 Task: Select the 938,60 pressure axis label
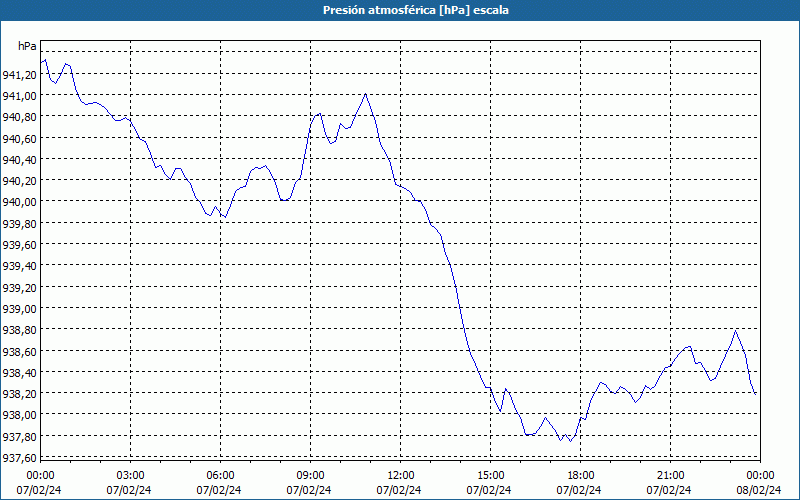(x=19, y=352)
